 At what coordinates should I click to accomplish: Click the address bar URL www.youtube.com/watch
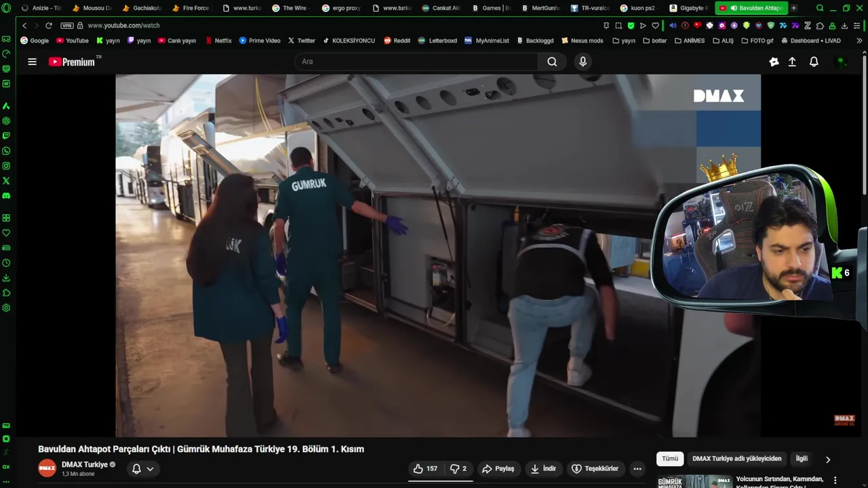[124, 26]
